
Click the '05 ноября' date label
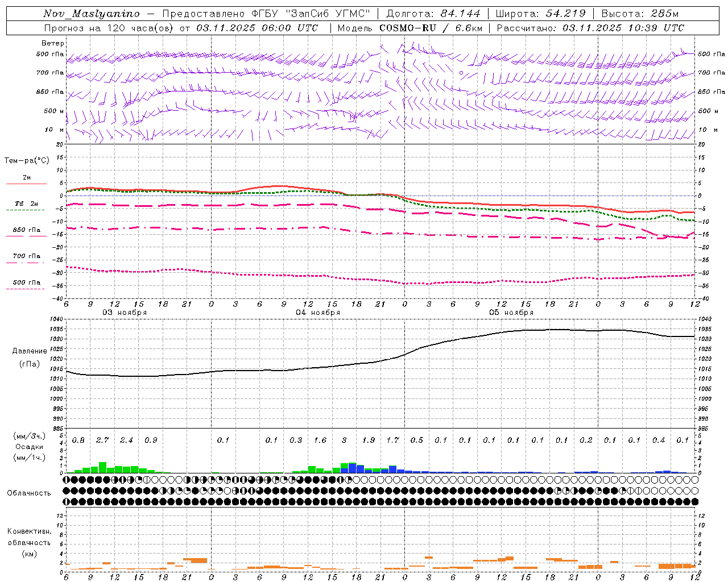pyautogui.click(x=511, y=313)
